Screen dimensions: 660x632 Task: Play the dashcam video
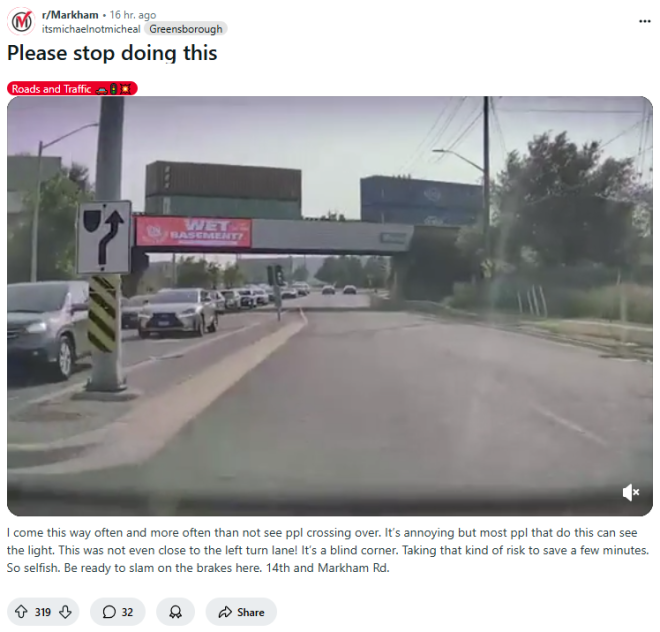click(x=330, y=306)
